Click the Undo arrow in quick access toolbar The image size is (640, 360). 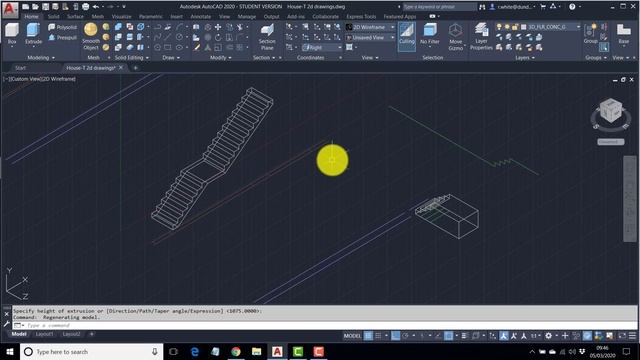pyautogui.click(x=96, y=7)
